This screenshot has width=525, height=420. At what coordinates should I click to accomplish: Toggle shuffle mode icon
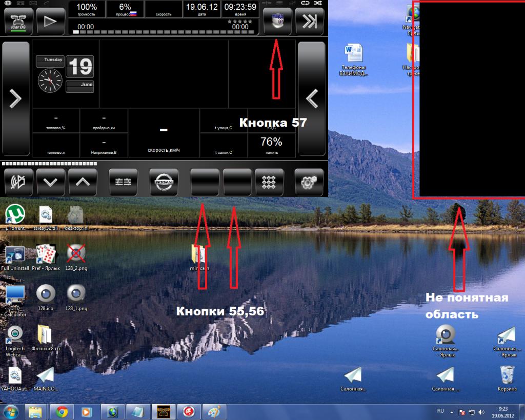pos(318,3)
